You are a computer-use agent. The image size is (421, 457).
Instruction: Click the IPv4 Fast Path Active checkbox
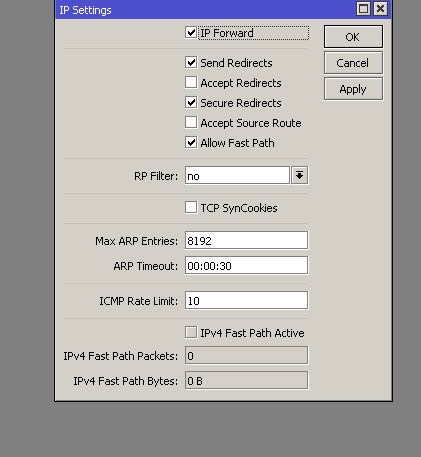[191, 332]
